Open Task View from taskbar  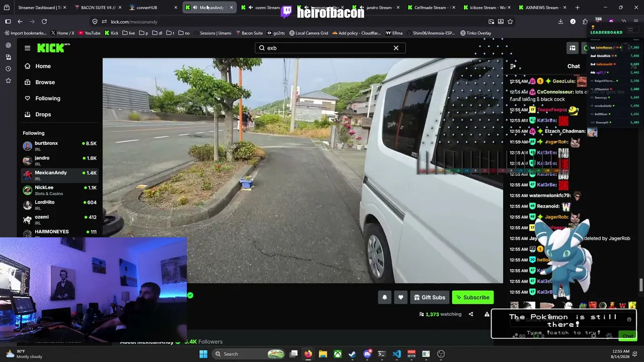(x=293, y=354)
